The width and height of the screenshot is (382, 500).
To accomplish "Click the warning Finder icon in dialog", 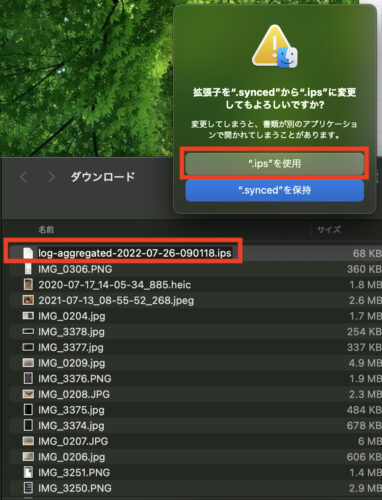I will pyautogui.click(x=274, y=47).
